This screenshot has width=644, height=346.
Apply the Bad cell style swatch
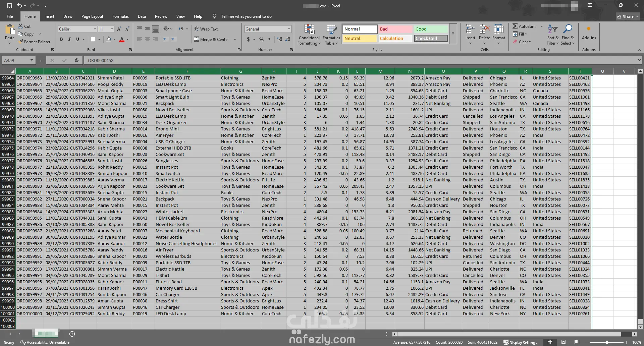coord(395,29)
